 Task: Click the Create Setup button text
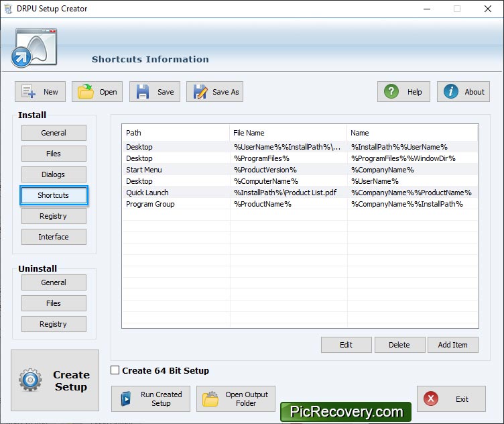(71, 380)
